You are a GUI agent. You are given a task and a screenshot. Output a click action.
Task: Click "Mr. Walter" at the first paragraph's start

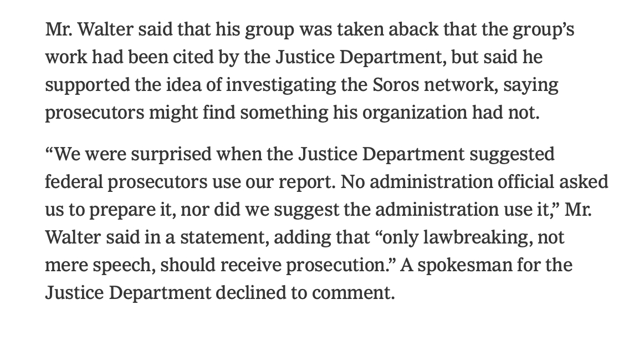tap(81, 29)
